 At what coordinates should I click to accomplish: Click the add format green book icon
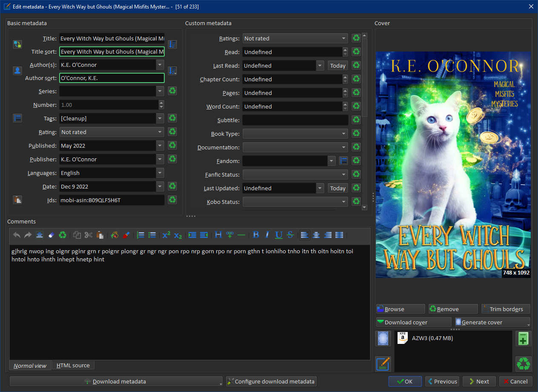(524, 339)
